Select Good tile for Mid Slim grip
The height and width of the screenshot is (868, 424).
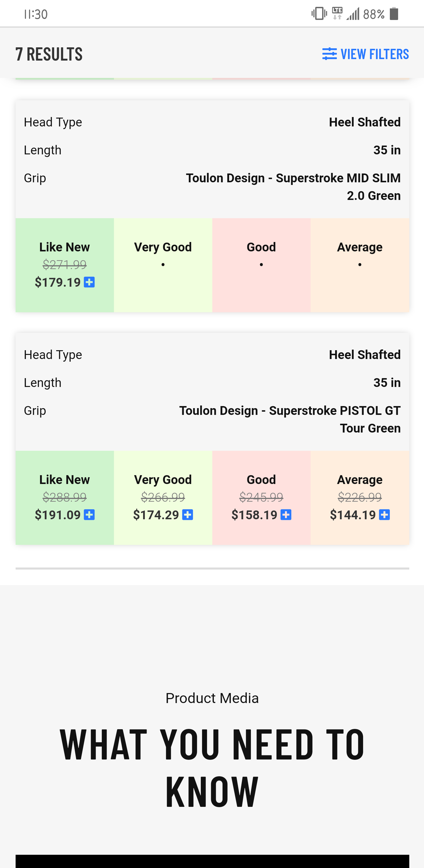261,265
